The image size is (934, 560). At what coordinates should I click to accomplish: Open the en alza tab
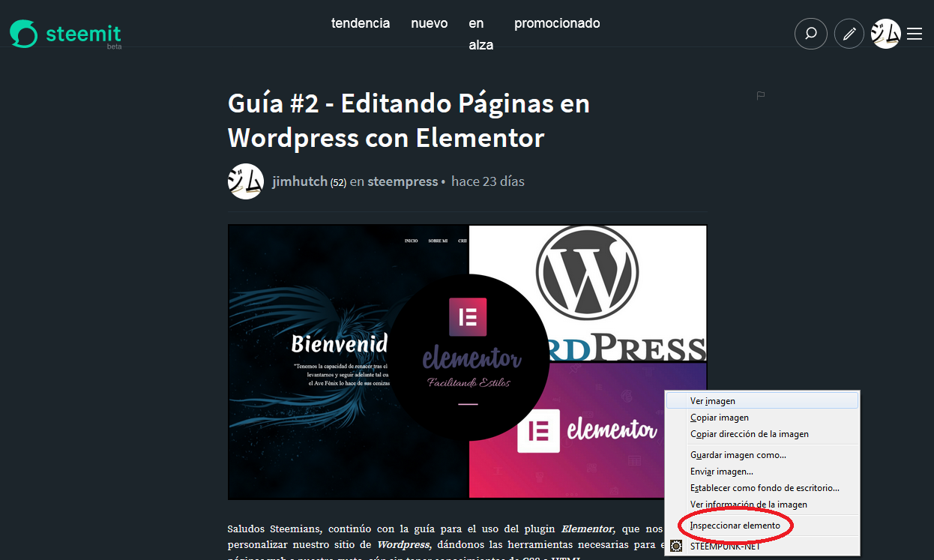pos(481,34)
